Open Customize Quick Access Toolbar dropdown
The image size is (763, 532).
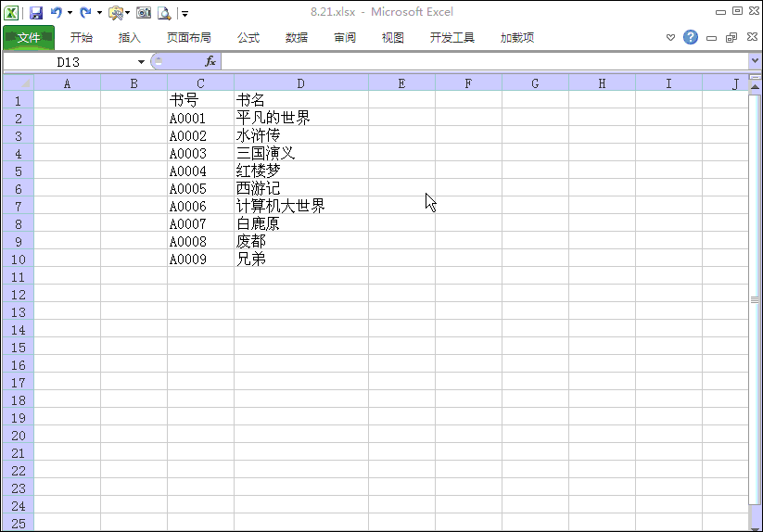[184, 14]
